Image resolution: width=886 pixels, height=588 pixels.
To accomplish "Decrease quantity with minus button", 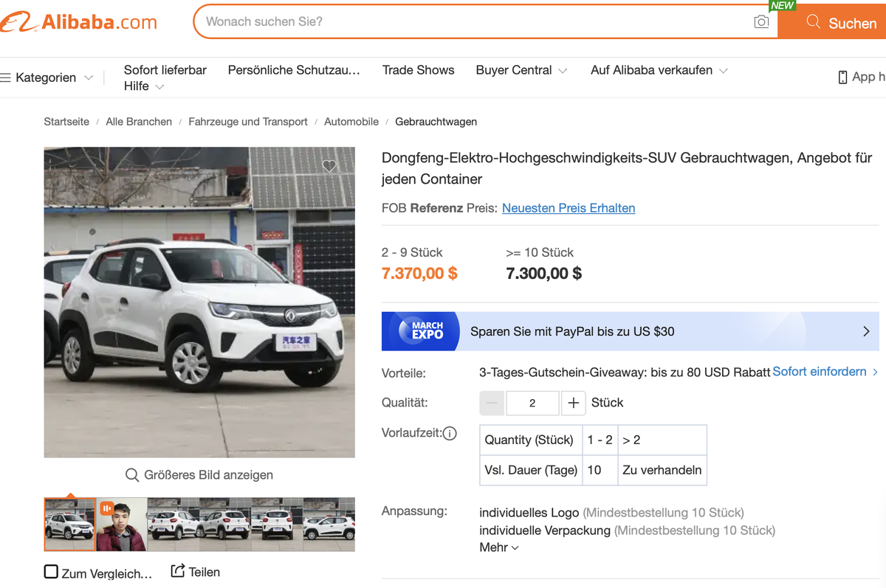I will coord(492,403).
